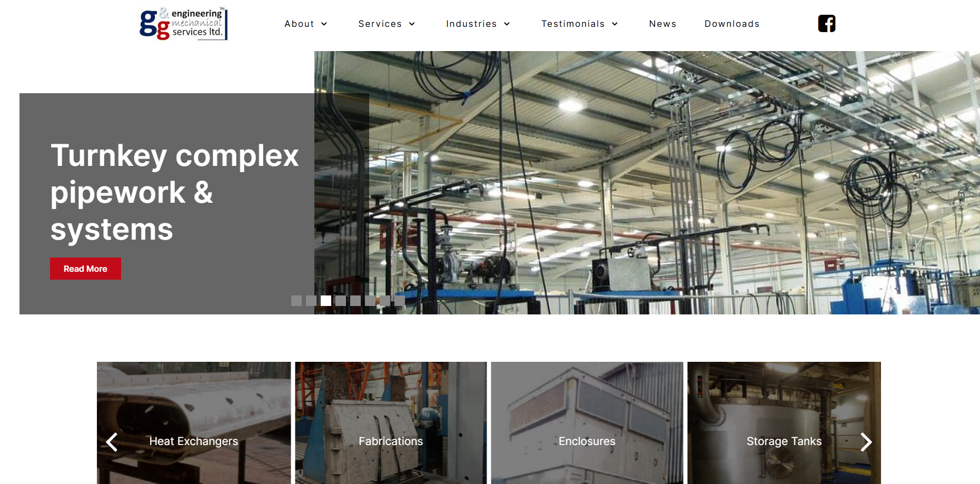
Task: Open the Industries dropdown chevron
Action: pos(507,24)
